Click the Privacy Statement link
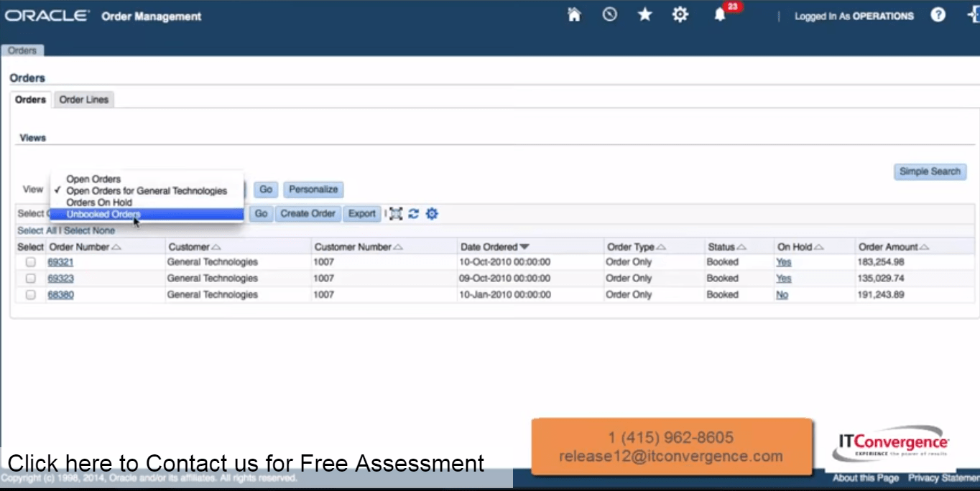980x491 pixels. (943, 478)
